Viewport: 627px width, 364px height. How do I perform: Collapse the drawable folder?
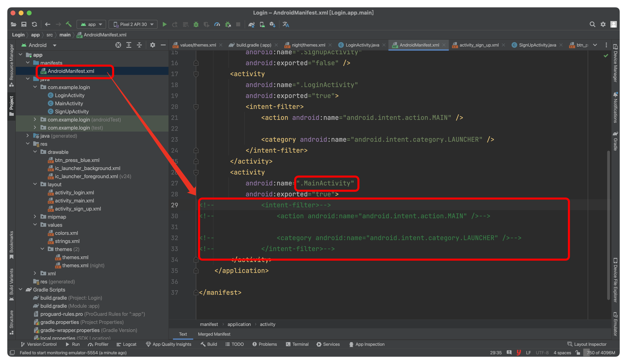35,152
